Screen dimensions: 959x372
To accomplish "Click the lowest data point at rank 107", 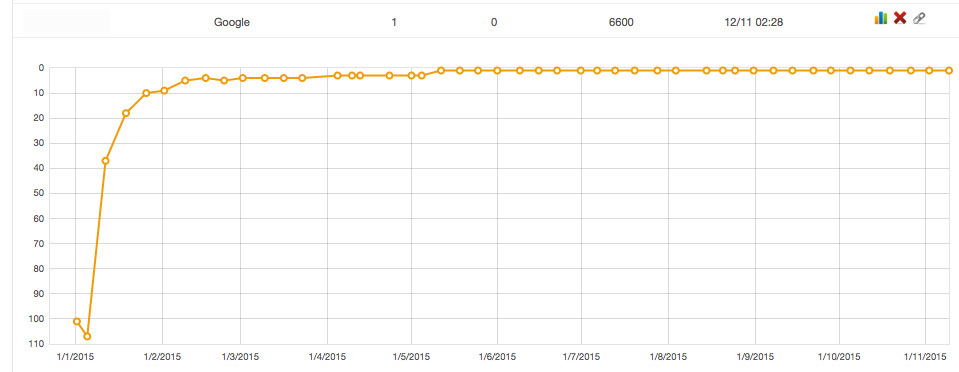I will [87, 337].
